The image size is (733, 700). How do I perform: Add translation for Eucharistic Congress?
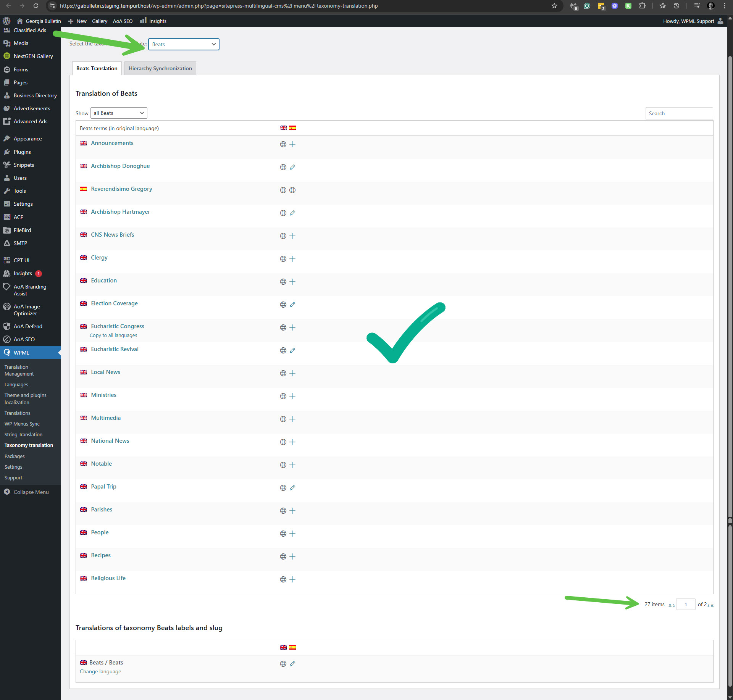pos(292,327)
